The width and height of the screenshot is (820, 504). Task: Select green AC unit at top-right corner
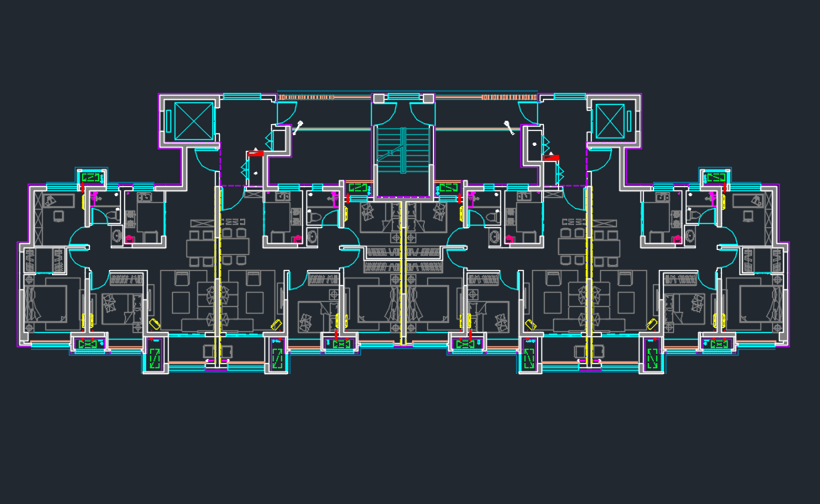(716, 178)
